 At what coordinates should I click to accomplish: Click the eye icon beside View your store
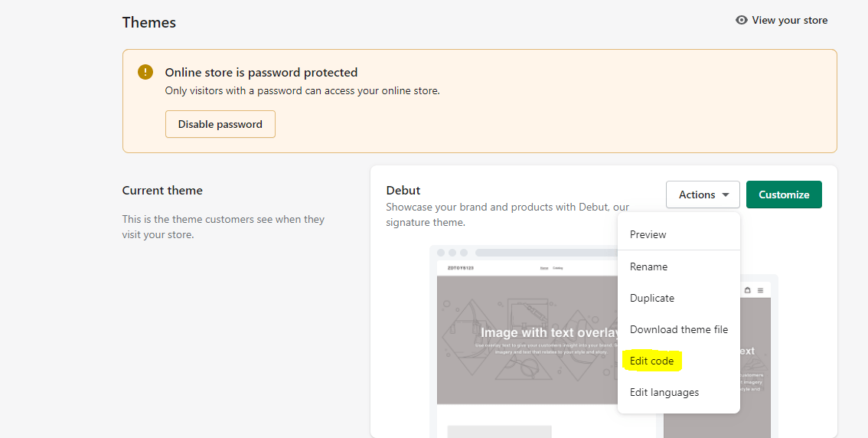[741, 21]
